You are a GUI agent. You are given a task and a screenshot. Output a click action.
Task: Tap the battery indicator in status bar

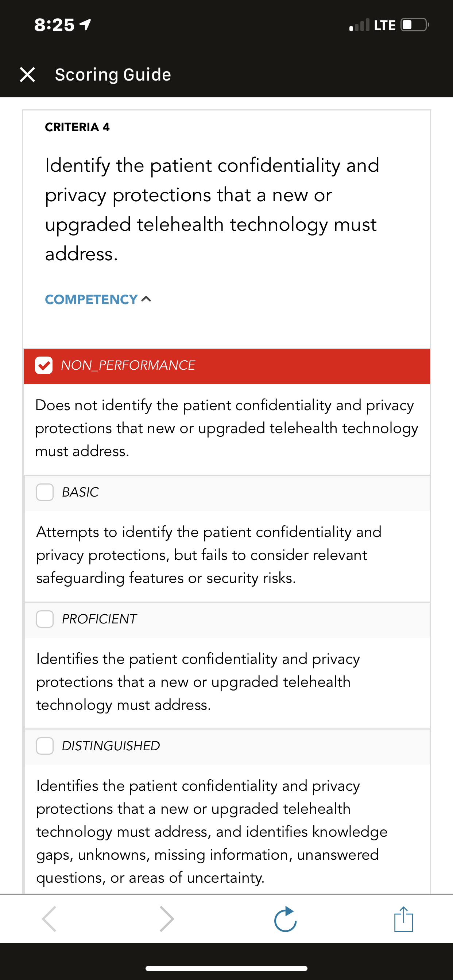coord(415,25)
